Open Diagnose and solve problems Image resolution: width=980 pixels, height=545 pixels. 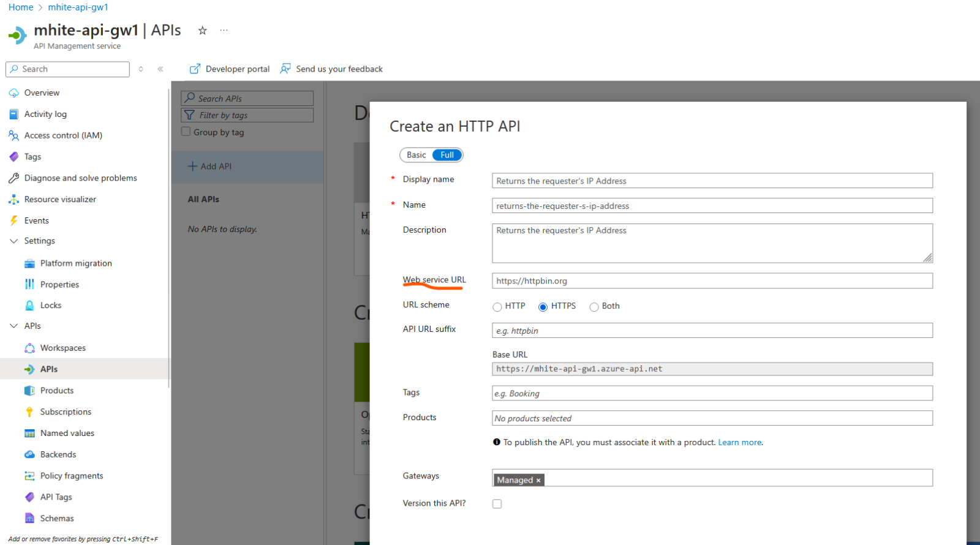pyautogui.click(x=80, y=178)
